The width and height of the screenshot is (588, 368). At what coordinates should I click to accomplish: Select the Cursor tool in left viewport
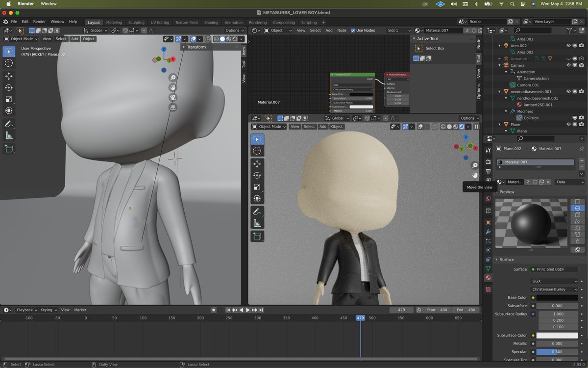pos(9,63)
